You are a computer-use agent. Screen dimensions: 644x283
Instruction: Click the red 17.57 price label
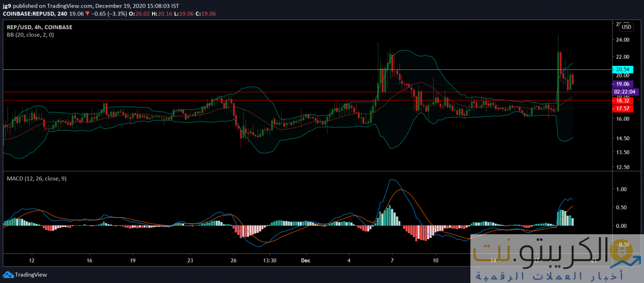[x=622, y=109]
